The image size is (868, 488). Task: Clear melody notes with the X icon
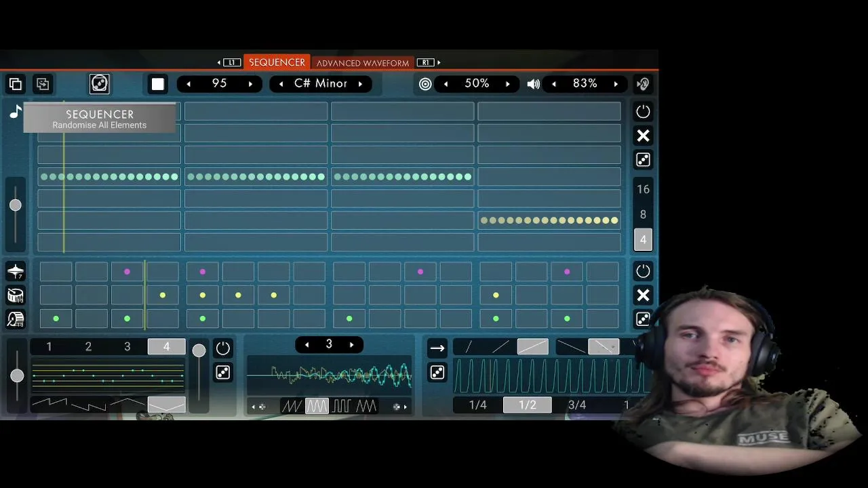[643, 136]
